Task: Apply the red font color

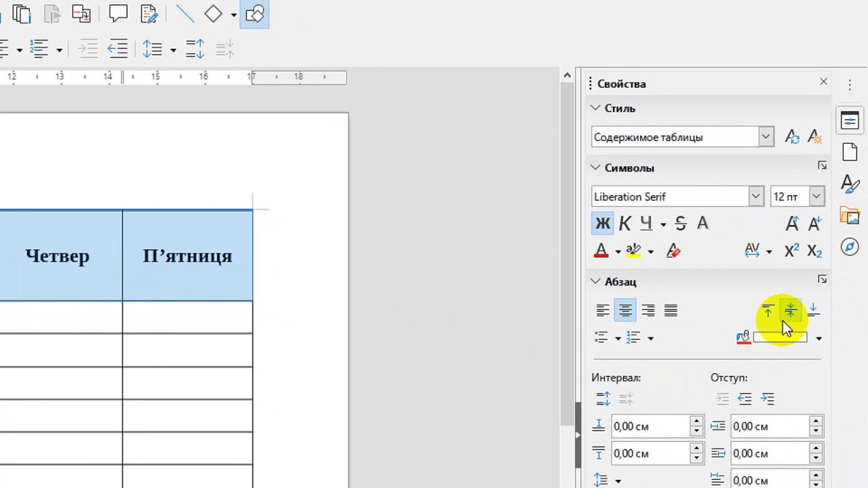Action: (601, 251)
